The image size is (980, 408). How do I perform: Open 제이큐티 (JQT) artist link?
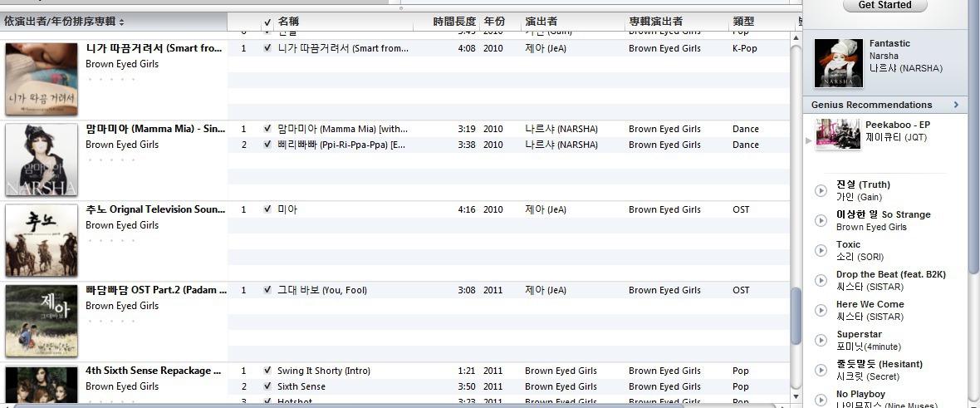pyautogui.click(x=895, y=137)
